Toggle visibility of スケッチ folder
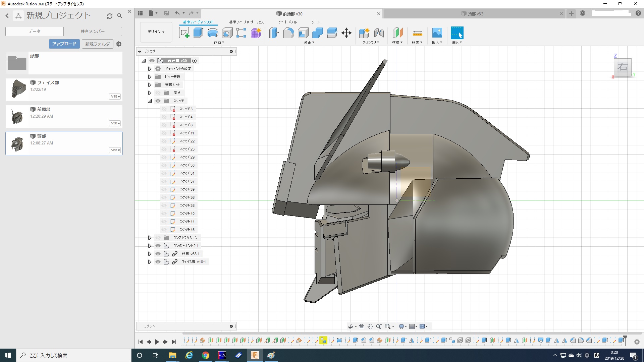 click(158, 101)
